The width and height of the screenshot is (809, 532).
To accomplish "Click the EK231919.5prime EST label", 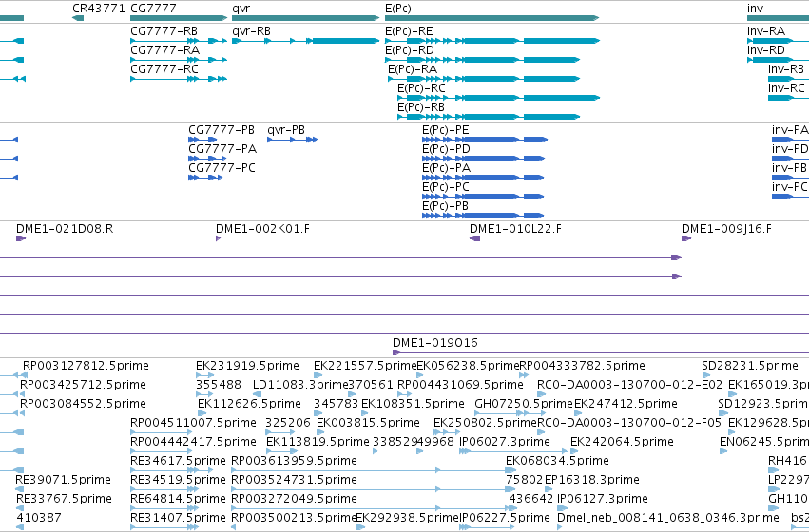I will click(x=247, y=366).
